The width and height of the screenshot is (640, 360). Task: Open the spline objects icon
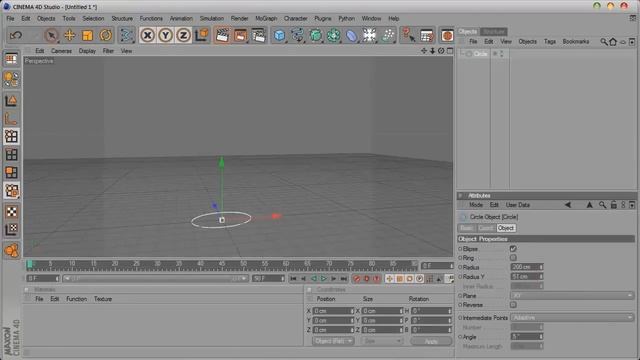tap(297, 36)
